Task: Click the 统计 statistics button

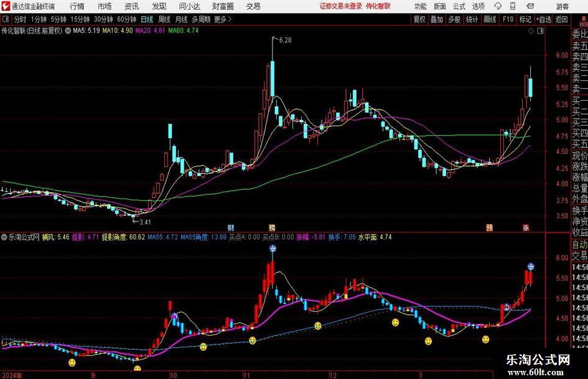Action: coord(472,19)
